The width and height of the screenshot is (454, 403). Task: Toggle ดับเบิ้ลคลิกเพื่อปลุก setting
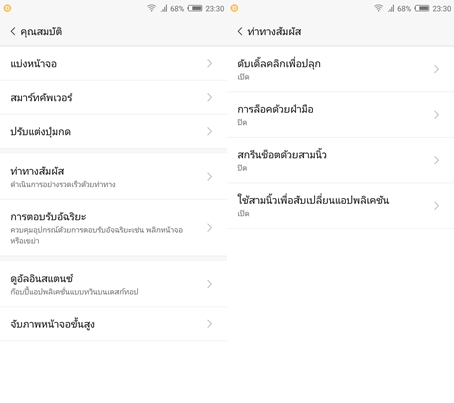coord(340,69)
